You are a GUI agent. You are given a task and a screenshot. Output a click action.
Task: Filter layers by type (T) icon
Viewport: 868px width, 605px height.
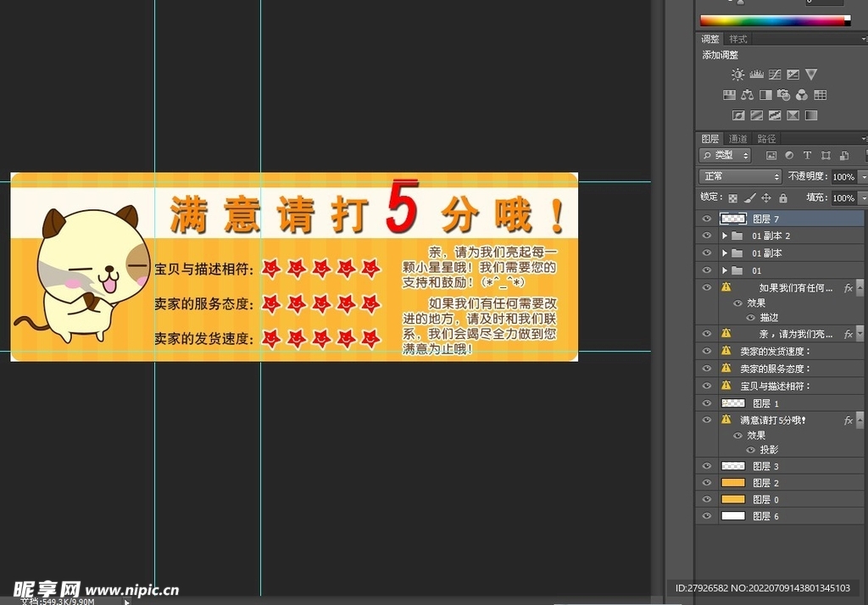coord(807,156)
